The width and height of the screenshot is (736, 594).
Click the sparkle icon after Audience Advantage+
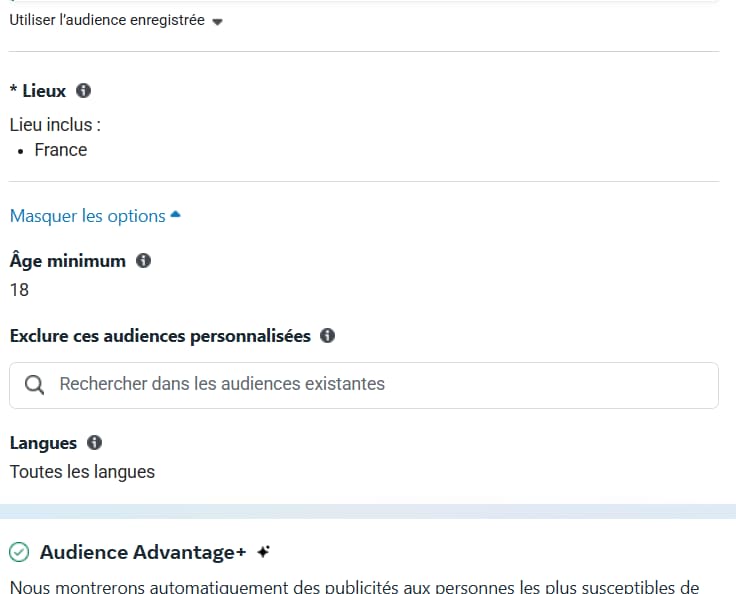(x=263, y=552)
